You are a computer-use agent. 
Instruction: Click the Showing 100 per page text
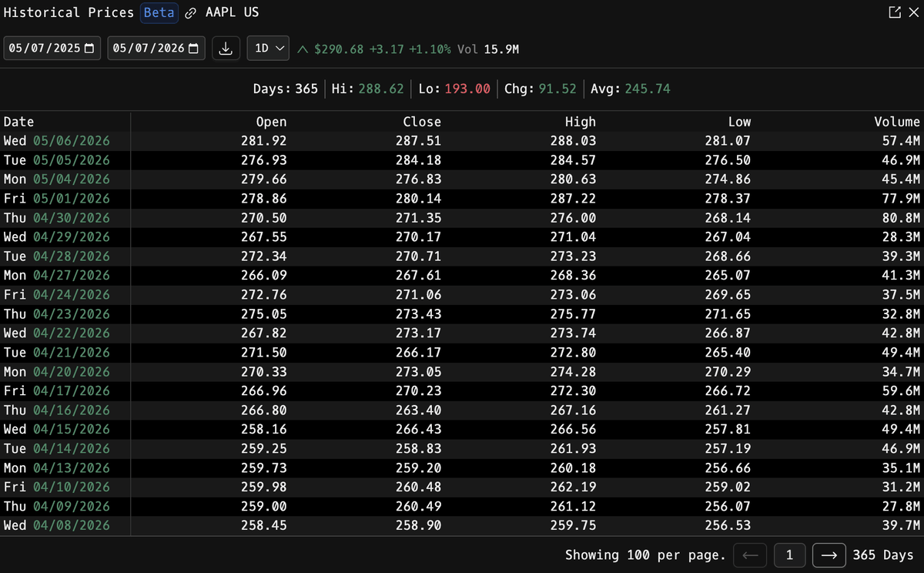(x=645, y=555)
